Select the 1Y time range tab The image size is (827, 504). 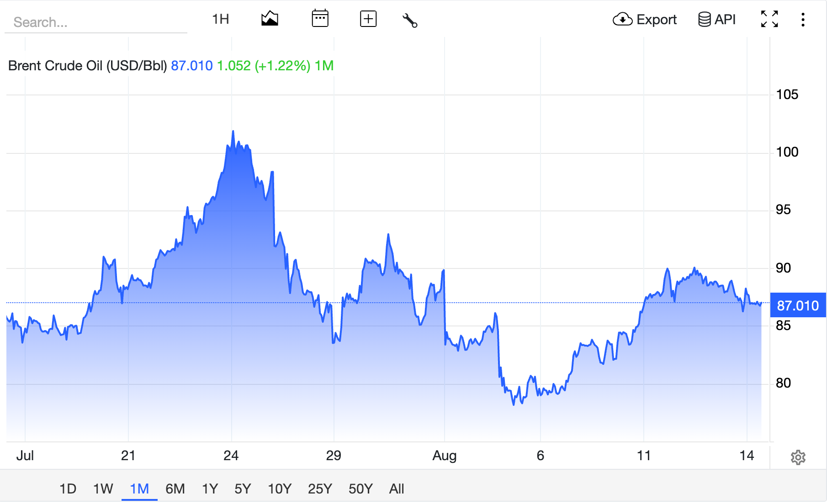pos(210,489)
